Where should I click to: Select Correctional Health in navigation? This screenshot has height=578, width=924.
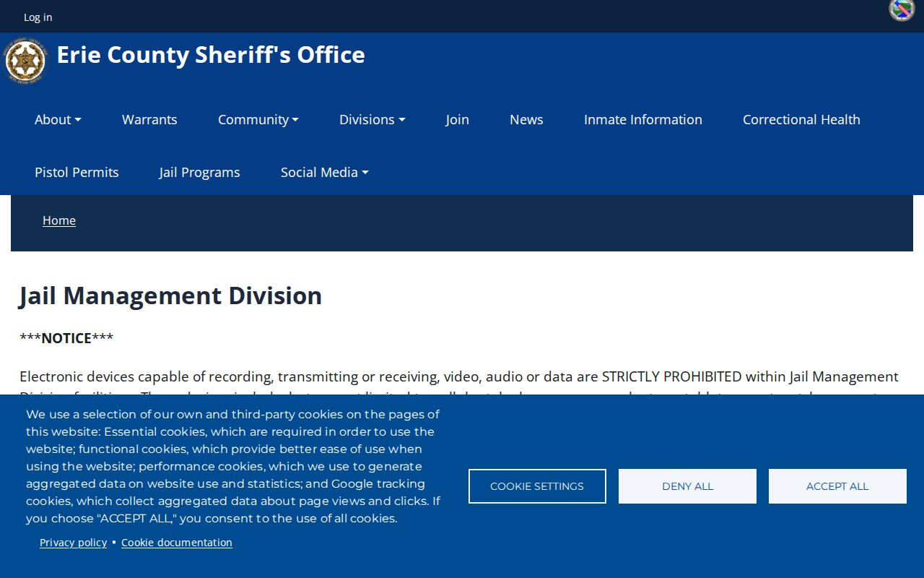tap(801, 120)
